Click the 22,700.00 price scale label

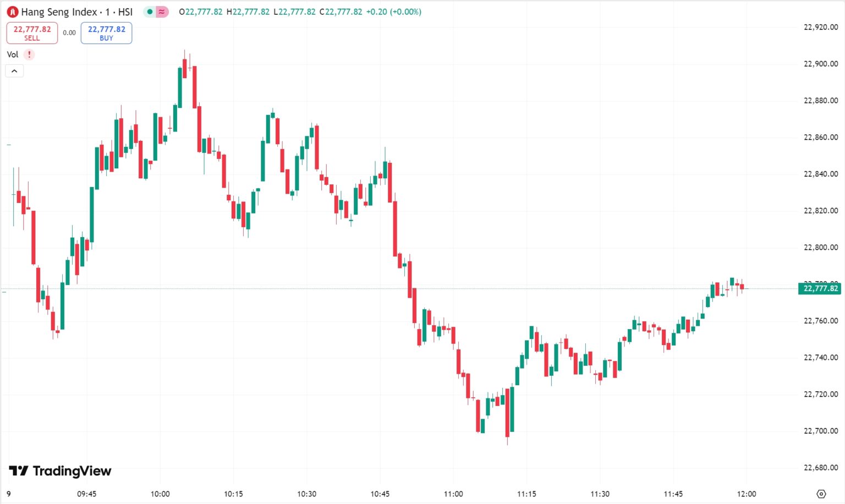coord(821,431)
